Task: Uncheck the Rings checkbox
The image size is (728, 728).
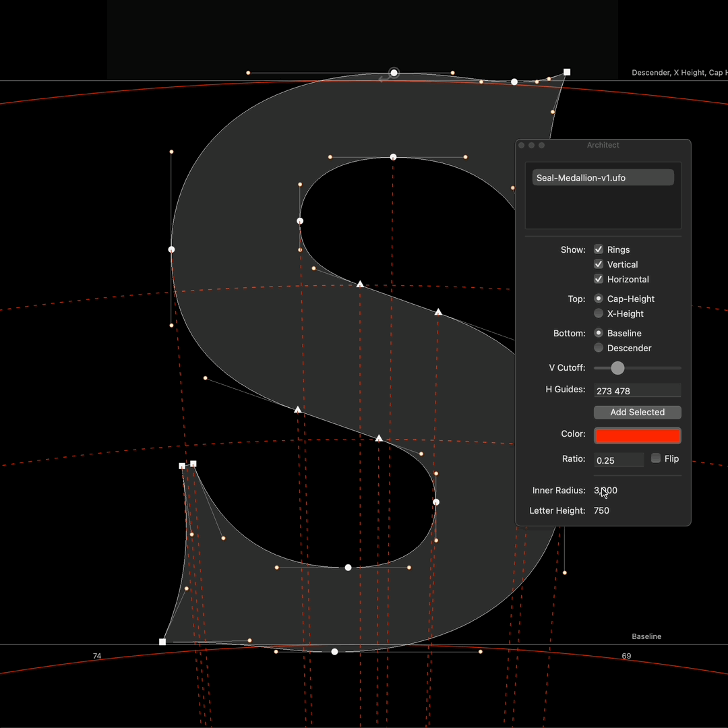Action: [599, 249]
